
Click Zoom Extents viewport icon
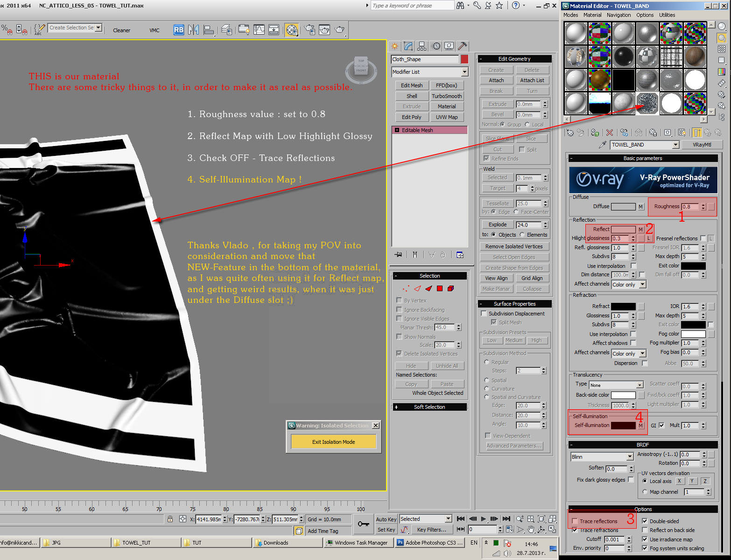pyautogui.click(x=541, y=519)
